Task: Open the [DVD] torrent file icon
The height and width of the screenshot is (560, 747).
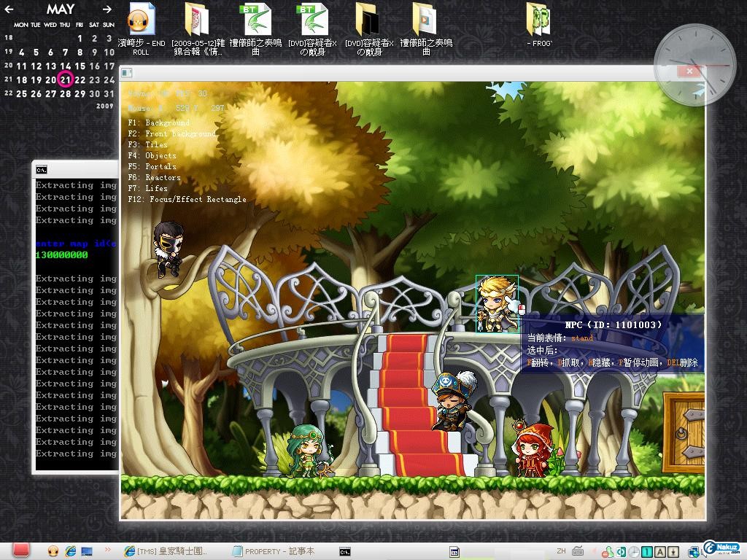Action: point(311,20)
